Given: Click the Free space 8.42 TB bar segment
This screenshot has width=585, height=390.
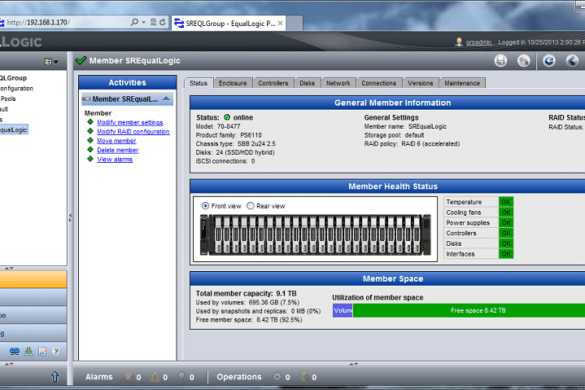Looking at the screenshot, I should 469,311.
